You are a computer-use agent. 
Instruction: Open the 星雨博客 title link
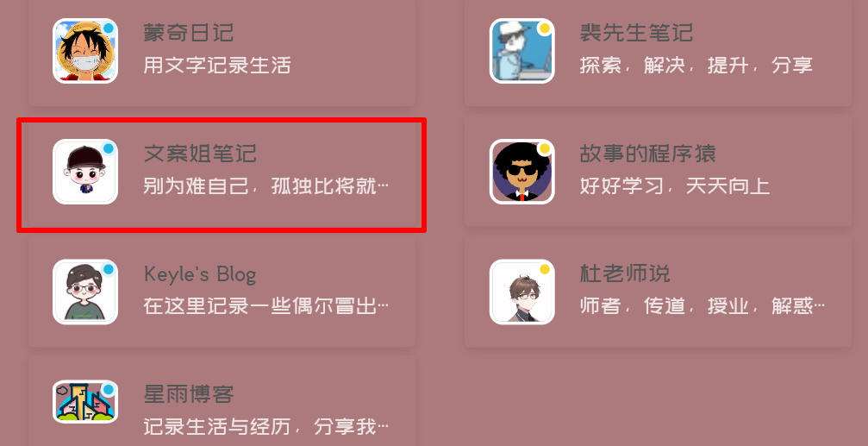[188, 394]
